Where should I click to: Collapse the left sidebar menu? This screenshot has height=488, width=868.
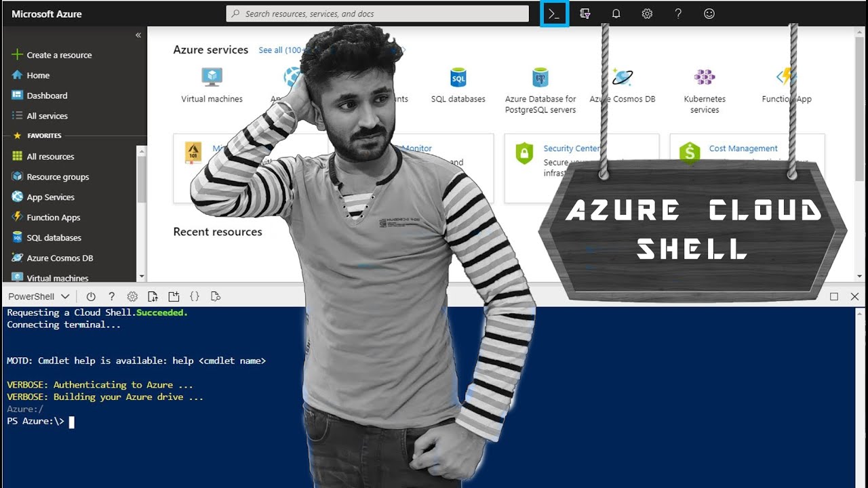pyautogui.click(x=138, y=35)
